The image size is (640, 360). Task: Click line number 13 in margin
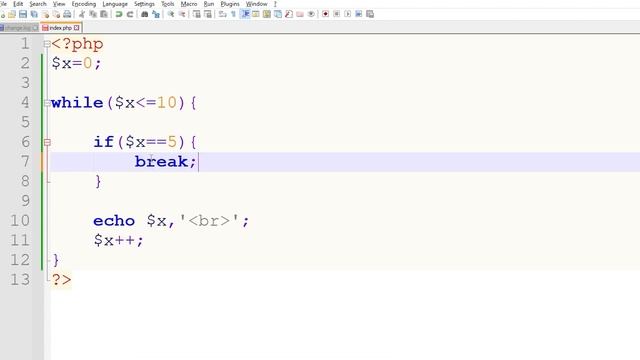coord(20,280)
